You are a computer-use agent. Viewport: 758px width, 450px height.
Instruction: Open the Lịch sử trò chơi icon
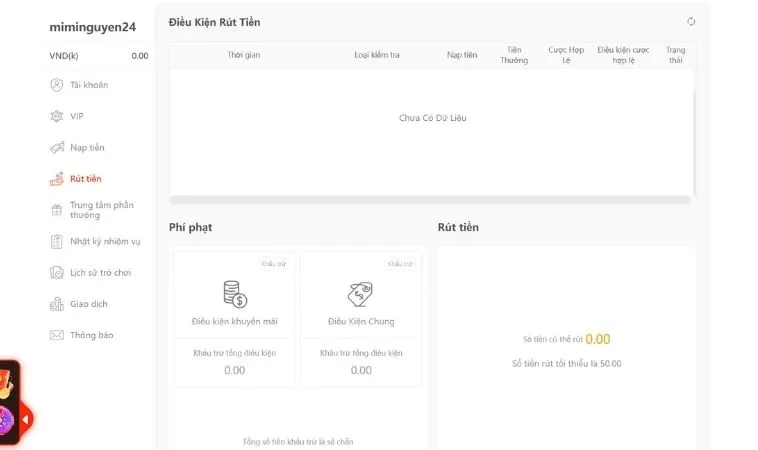(x=57, y=272)
